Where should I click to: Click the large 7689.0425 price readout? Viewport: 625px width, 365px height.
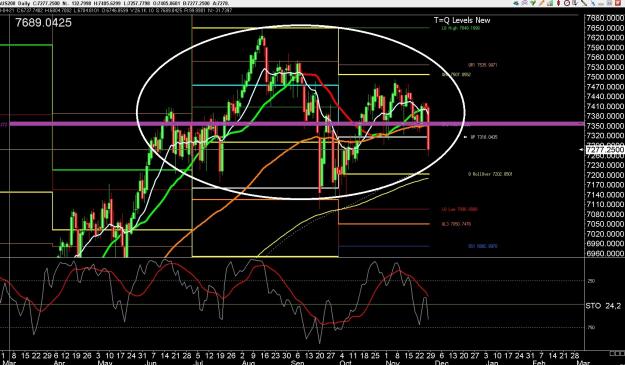click(43, 23)
